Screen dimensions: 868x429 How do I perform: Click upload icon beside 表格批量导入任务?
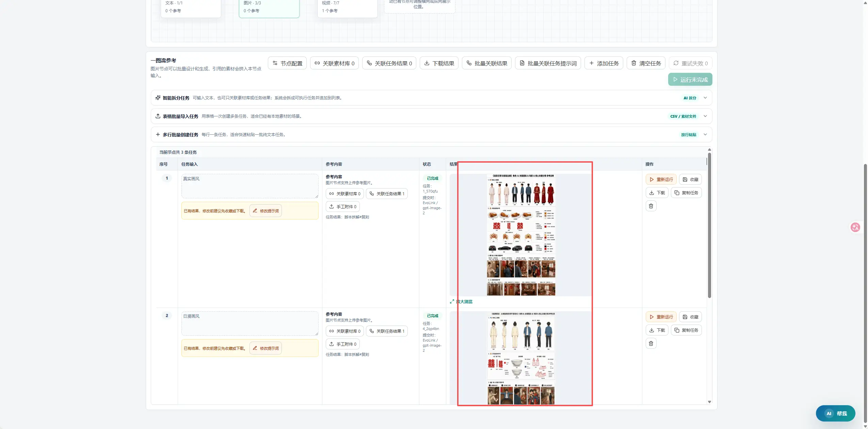158,116
